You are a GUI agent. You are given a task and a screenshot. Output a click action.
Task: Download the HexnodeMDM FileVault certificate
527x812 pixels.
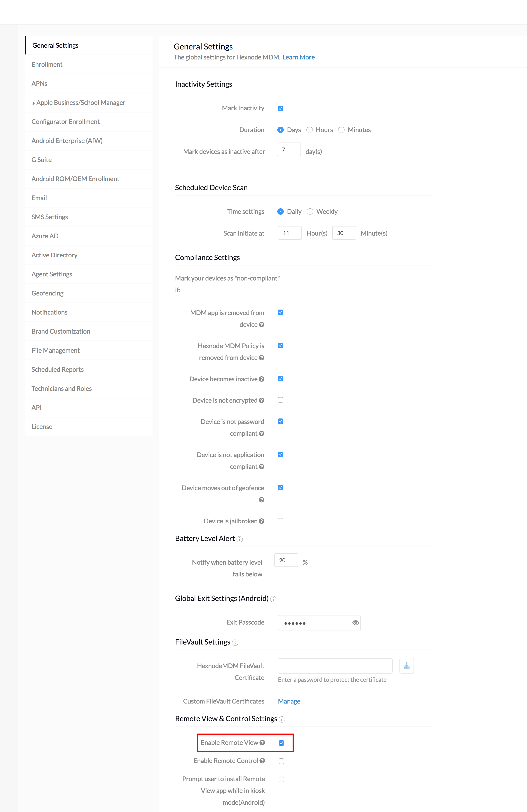(x=406, y=666)
